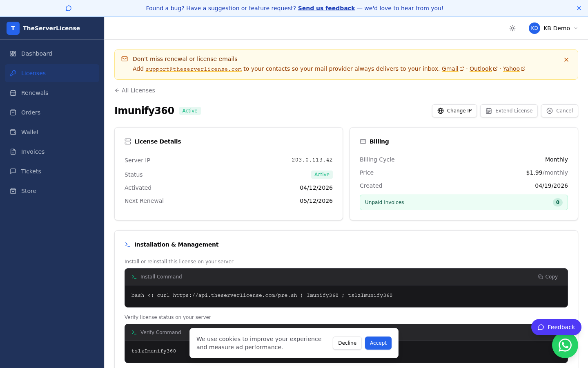Dismiss the renewal email notice

[x=566, y=60]
